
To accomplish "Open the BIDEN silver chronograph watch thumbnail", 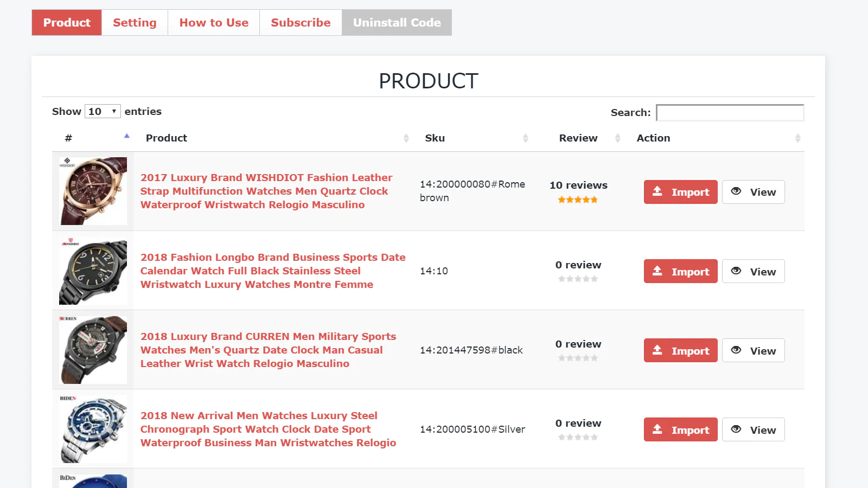I will tap(93, 429).
